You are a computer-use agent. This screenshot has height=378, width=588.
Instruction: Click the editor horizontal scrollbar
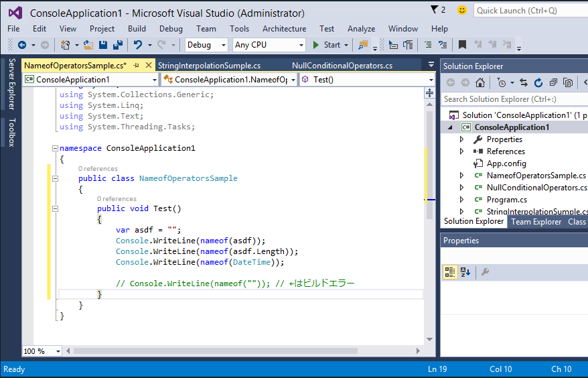point(215,351)
